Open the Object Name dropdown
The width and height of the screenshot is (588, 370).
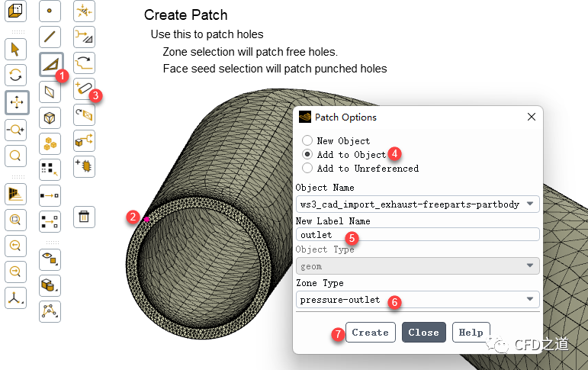[x=417, y=204]
